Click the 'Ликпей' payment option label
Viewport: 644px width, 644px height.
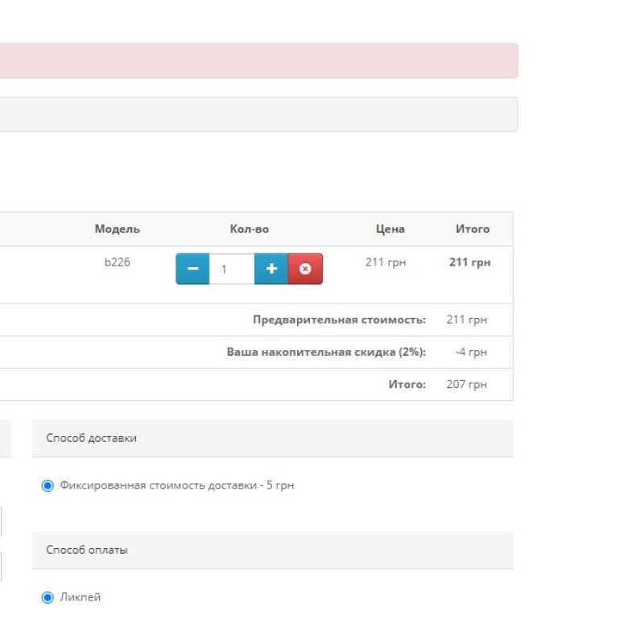click(x=80, y=597)
